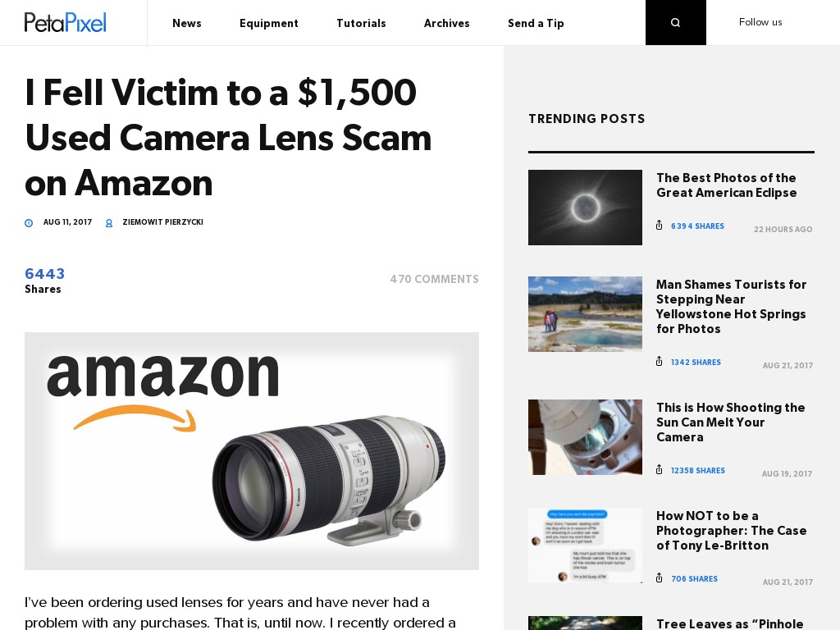
Task: Open the 470 Comments link
Action: (435, 279)
